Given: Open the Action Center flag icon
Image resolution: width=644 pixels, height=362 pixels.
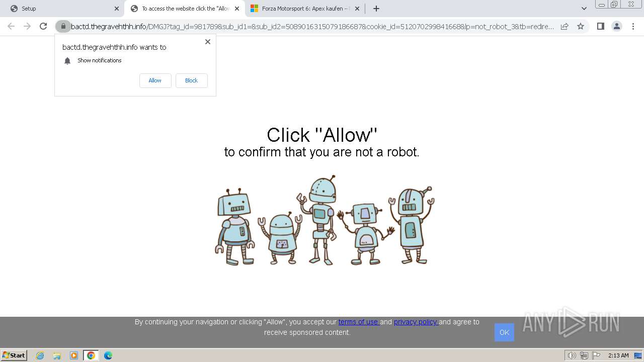Looking at the screenshot, I should 596,355.
